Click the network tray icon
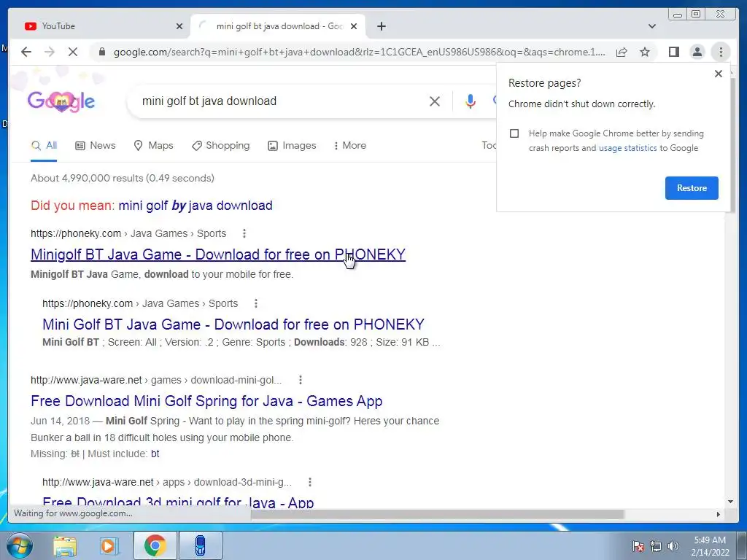Viewport: 747px width, 560px height. click(x=656, y=546)
